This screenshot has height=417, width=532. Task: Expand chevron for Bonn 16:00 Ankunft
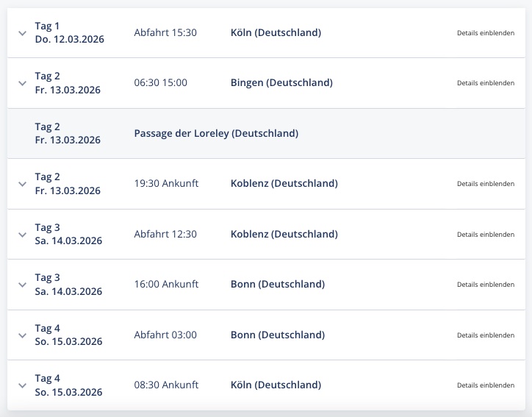[22, 285]
